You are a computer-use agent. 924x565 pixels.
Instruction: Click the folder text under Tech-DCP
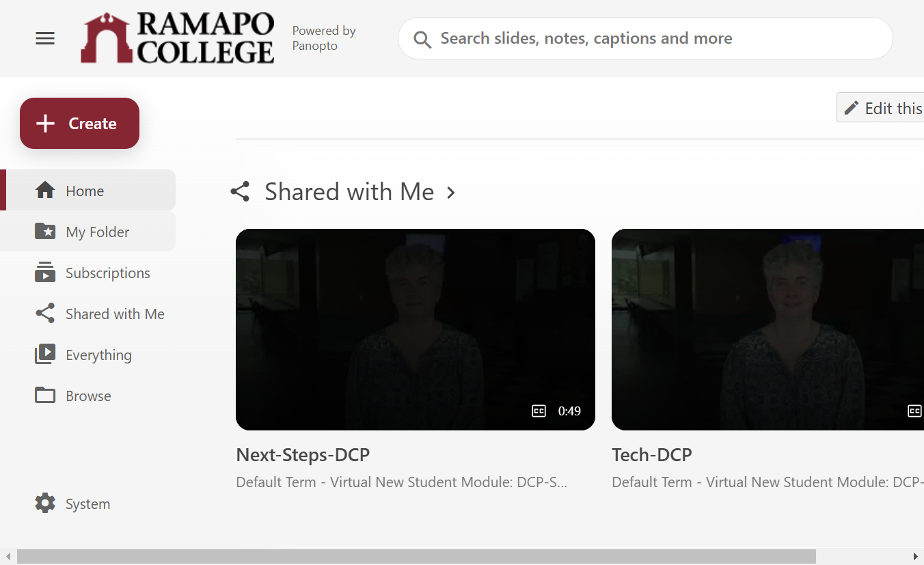pyautogui.click(x=767, y=482)
